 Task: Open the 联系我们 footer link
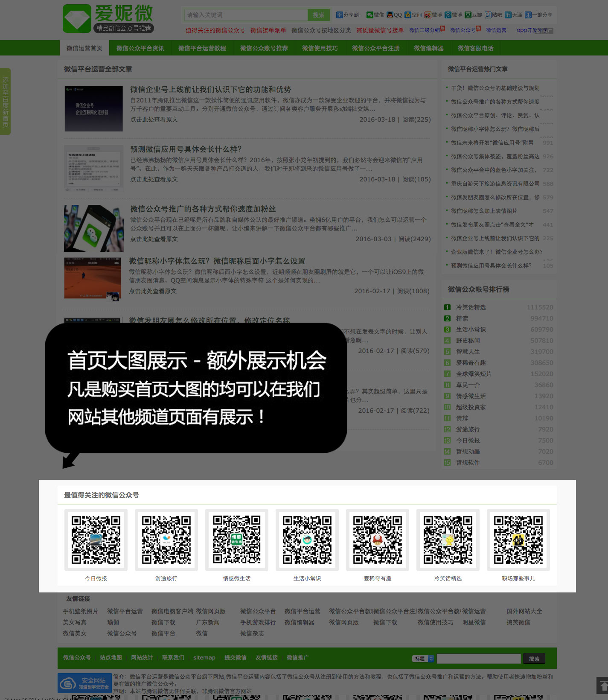(x=173, y=657)
